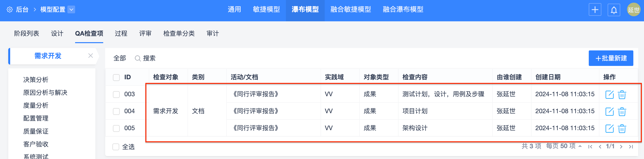Click the settings gear icon beside 后台
The width and height of the screenshot is (644, 159).
coord(9,10)
